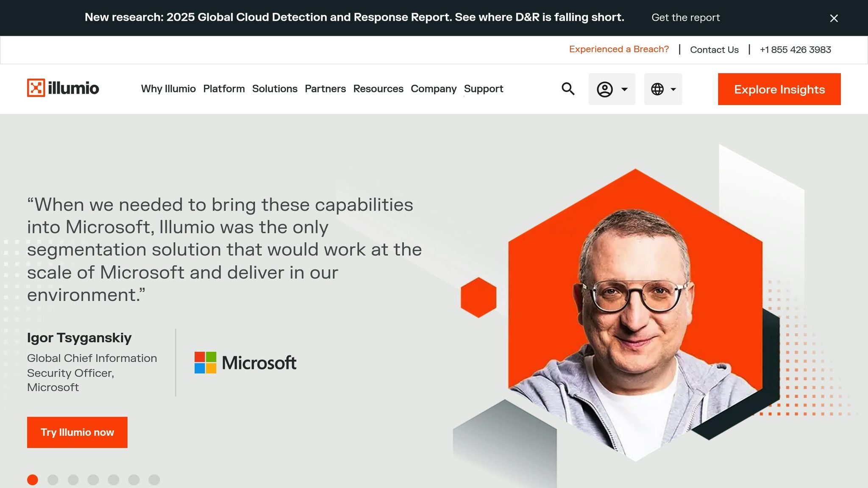The height and width of the screenshot is (488, 868).
Task: Open the Platform menu
Action: pos(224,89)
